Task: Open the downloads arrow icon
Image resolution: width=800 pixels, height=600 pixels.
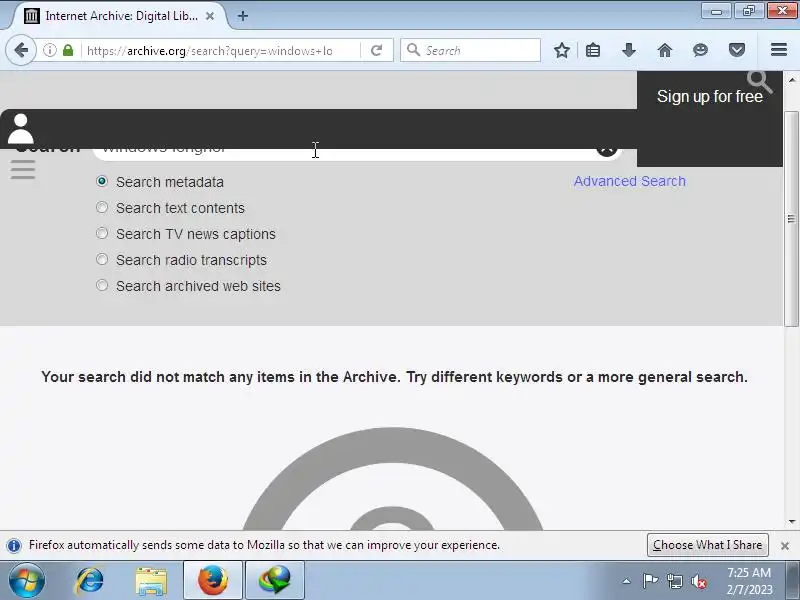Action: [629, 50]
